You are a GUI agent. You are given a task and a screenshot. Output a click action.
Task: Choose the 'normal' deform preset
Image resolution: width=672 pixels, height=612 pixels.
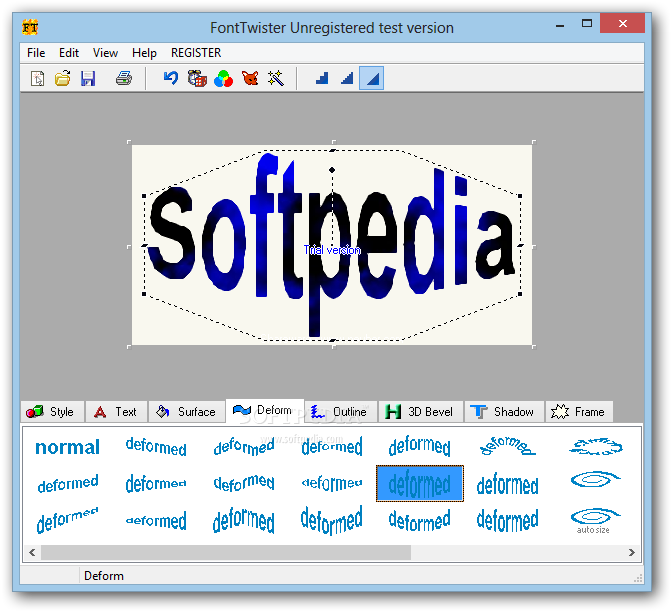[68, 447]
